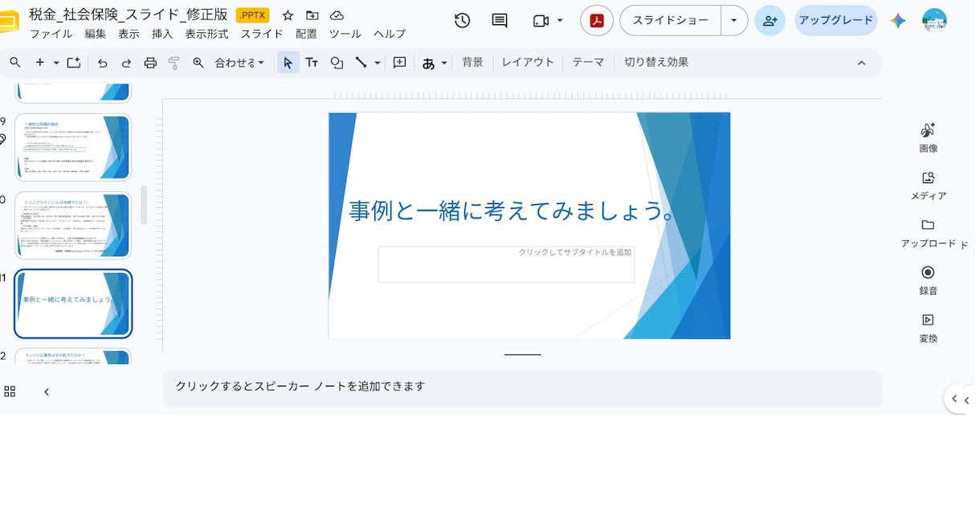980x515 pixels.
Task: Open the メディア side panel tool
Action: pos(929,185)
